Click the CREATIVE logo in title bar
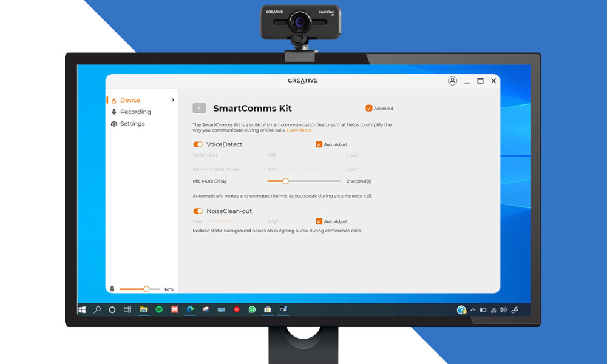Screen dimensions: 607x364 tap(303, 81)
